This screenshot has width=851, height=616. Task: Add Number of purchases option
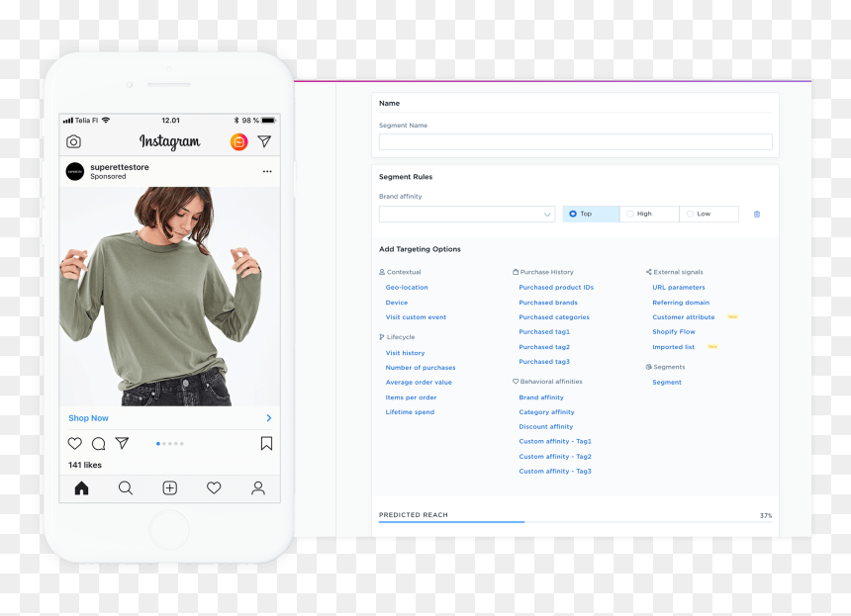(x=421, y=368)
